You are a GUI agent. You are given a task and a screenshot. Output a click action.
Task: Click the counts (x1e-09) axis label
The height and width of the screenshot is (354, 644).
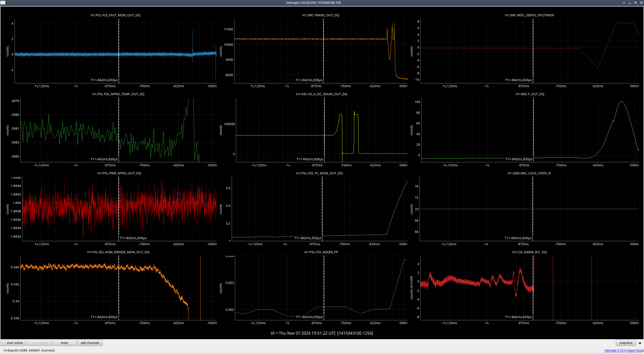[412, 288]
